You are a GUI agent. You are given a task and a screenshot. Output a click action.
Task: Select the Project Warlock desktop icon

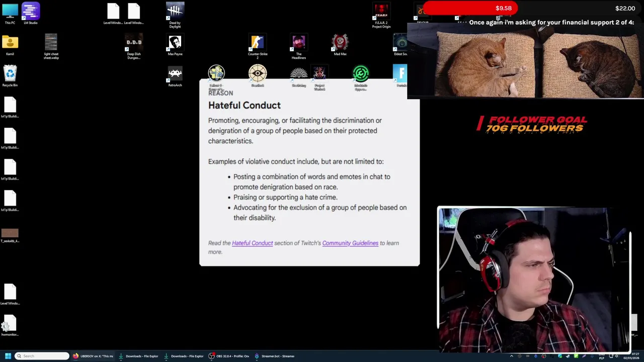coord(319,76)
